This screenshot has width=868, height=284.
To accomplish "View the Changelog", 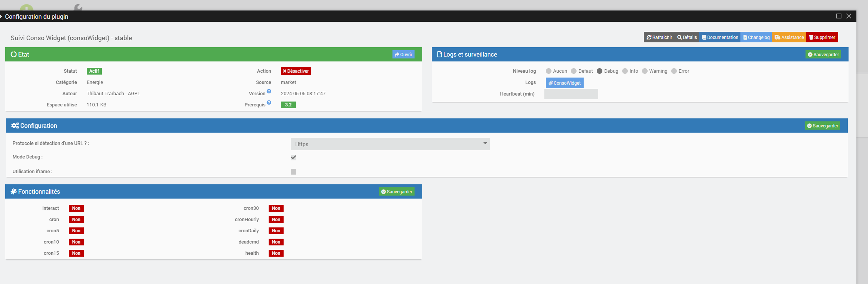I will [x=756, y=37].
